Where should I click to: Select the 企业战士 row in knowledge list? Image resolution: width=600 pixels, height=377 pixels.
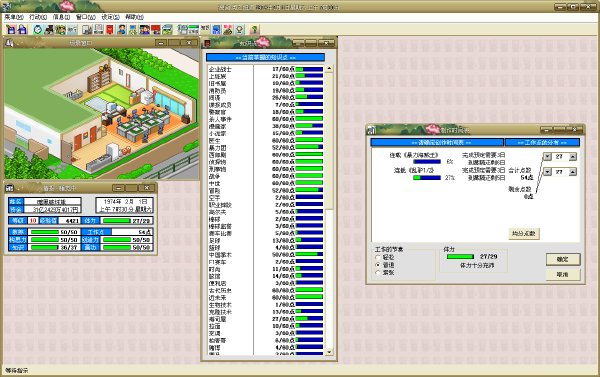point(266,69)
